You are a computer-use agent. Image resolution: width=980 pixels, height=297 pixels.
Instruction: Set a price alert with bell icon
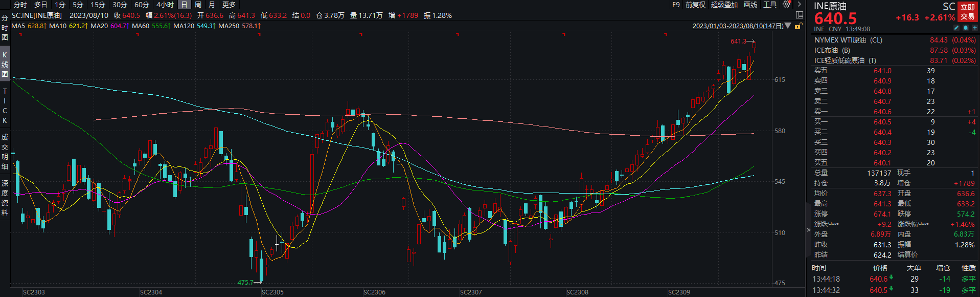(967, 28)
